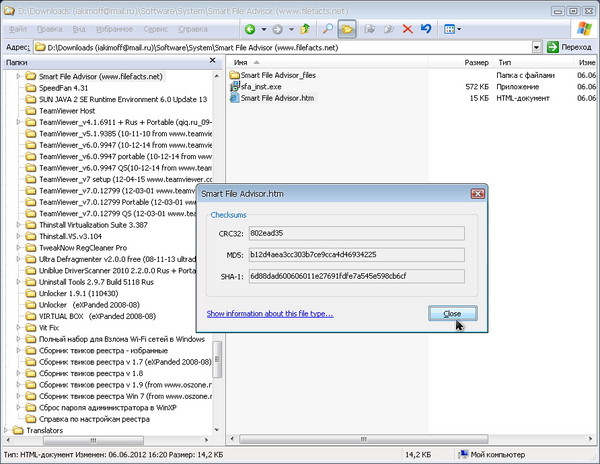Open the Back history dropdown arrow
This screenshot has height=464, width=600.
point(264,29)
